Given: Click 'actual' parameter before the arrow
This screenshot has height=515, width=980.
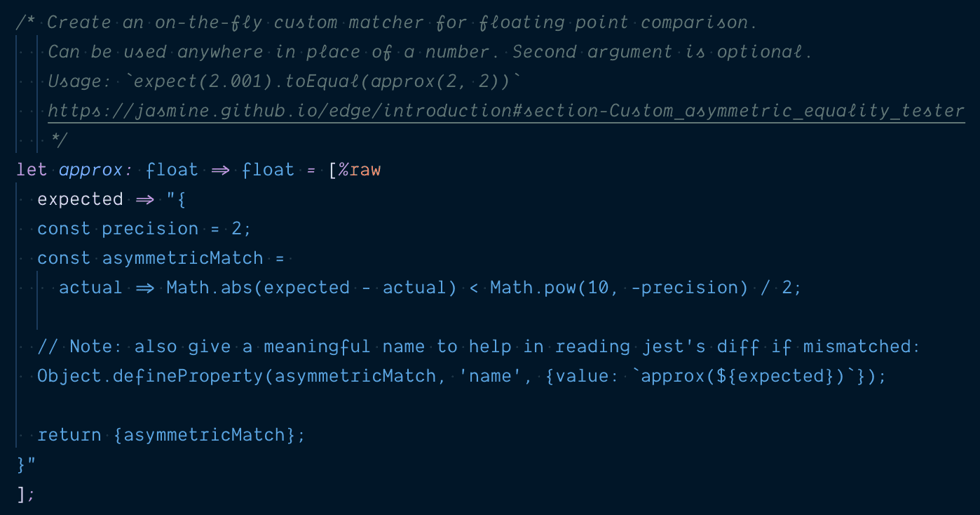Looking at the screenshot, I should pyautogui.click(x=90, y=288).
